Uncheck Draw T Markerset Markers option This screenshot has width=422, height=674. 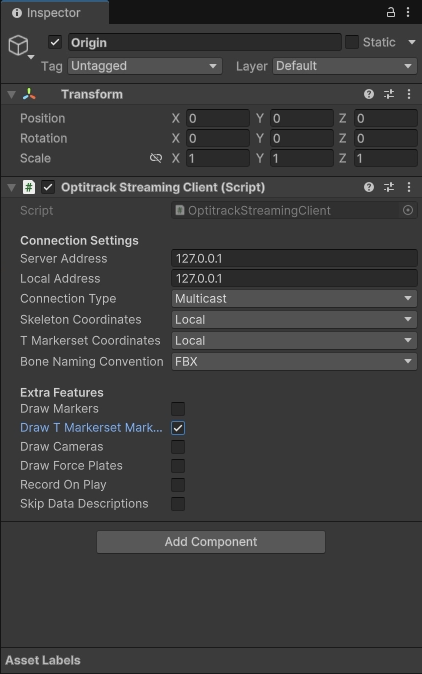178,428
